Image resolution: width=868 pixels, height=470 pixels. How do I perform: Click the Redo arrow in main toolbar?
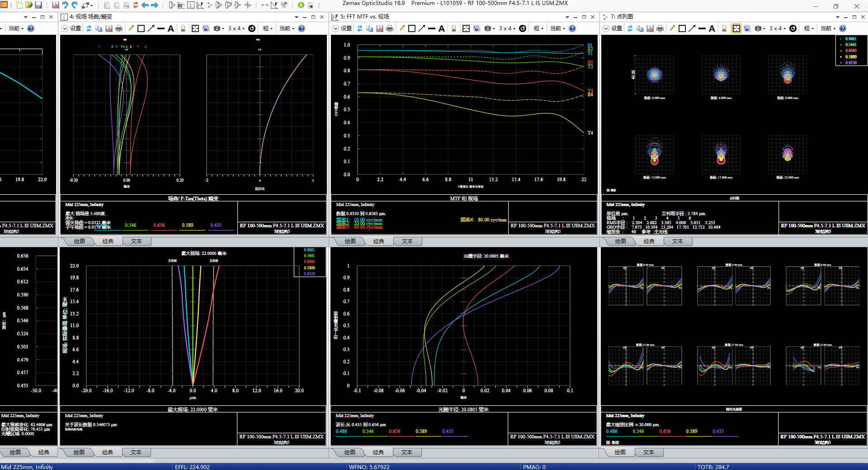coord(75,5)
